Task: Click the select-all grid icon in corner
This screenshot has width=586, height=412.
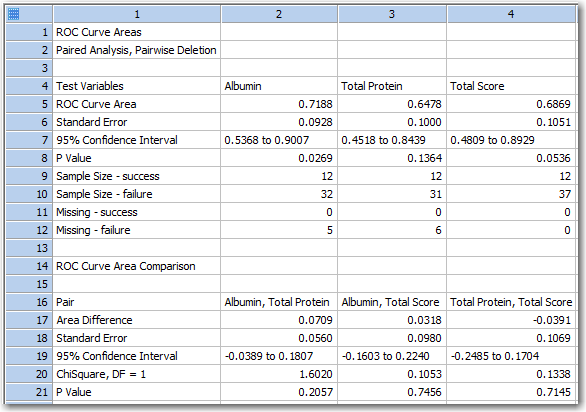Action: tap(13, 14)
